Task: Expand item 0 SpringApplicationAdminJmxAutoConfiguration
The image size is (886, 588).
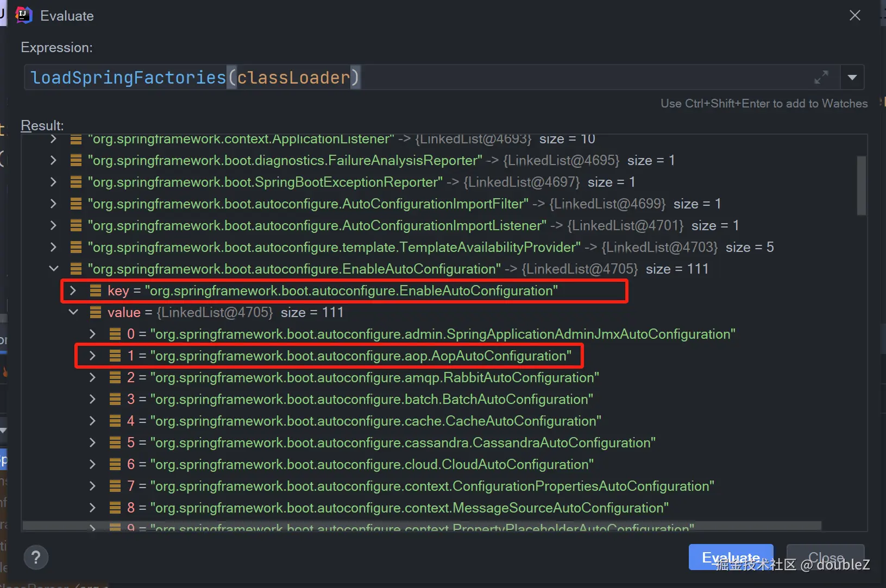Action: click(x=92, y=334)
